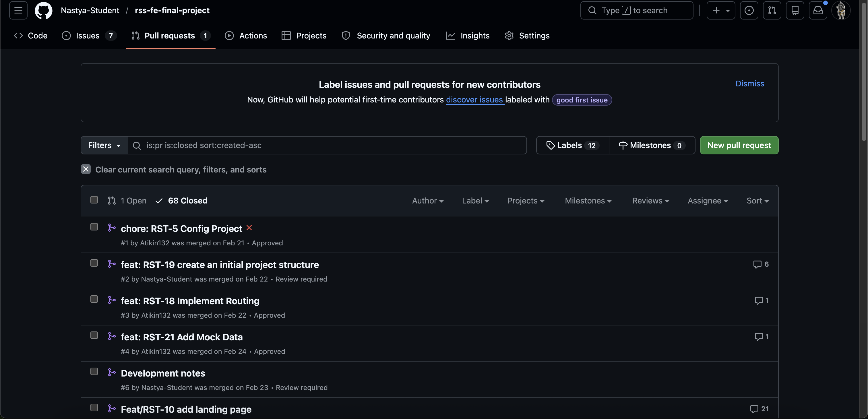This screenshot has width=868, height=419.
Task: Switch to the Actions tab
Action: pyautogui.click(x=246, y=35)
